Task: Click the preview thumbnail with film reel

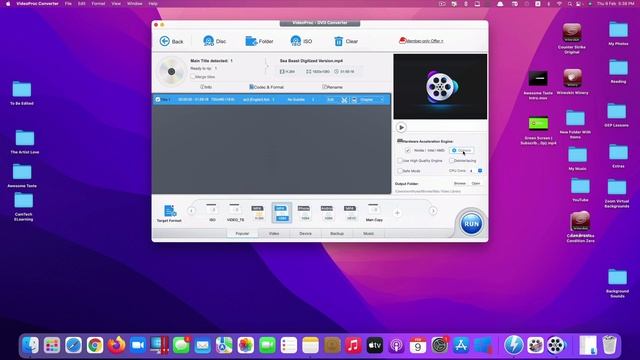Action: click(x=440, y=87)
